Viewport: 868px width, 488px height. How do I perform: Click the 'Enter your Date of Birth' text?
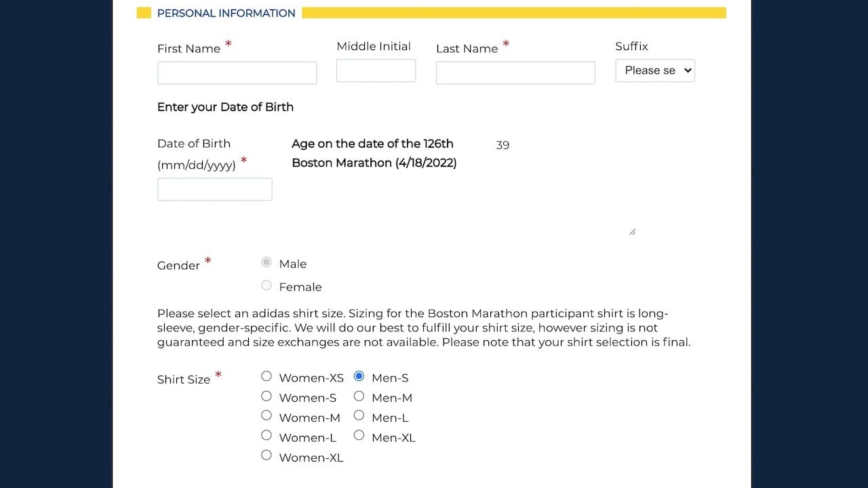point(225,107)
